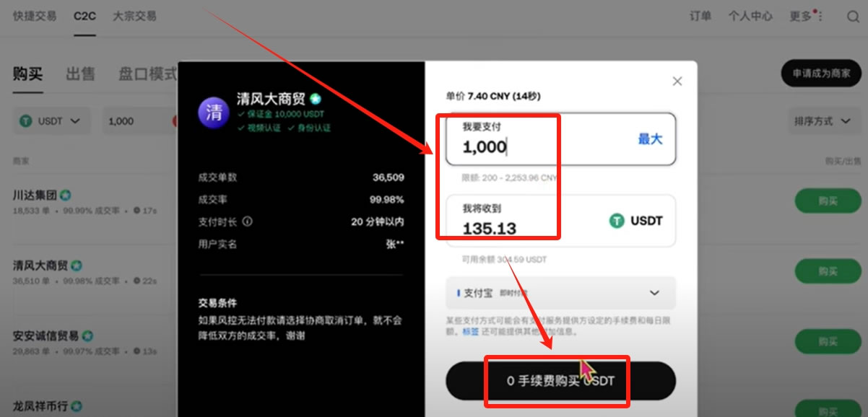Open 大宗交易 in the top navigation
This screenshot has width=868, height=417.
click(x=134, y=16)
